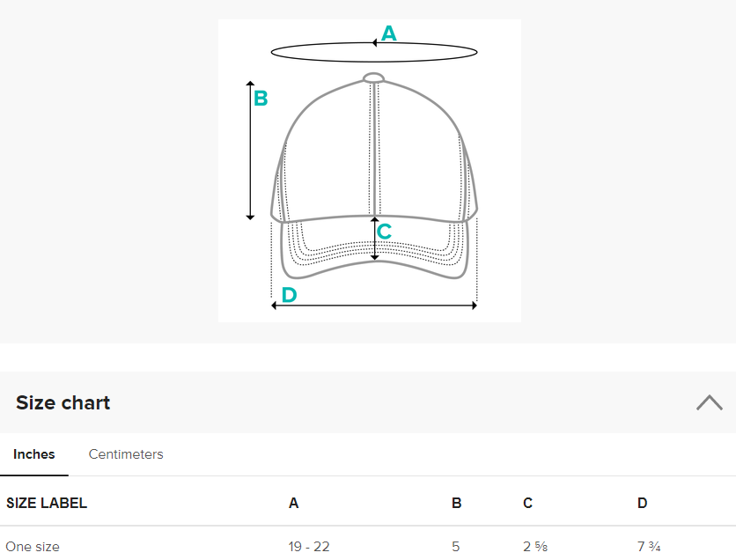The image size is (736, 560).
Task: Switch to the Centimeters tab
Action: click(126, 454)
